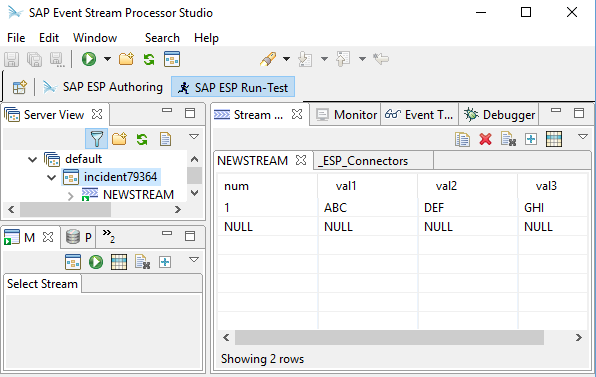Click the Last Edit Location arrow icon

pos(381,59)
